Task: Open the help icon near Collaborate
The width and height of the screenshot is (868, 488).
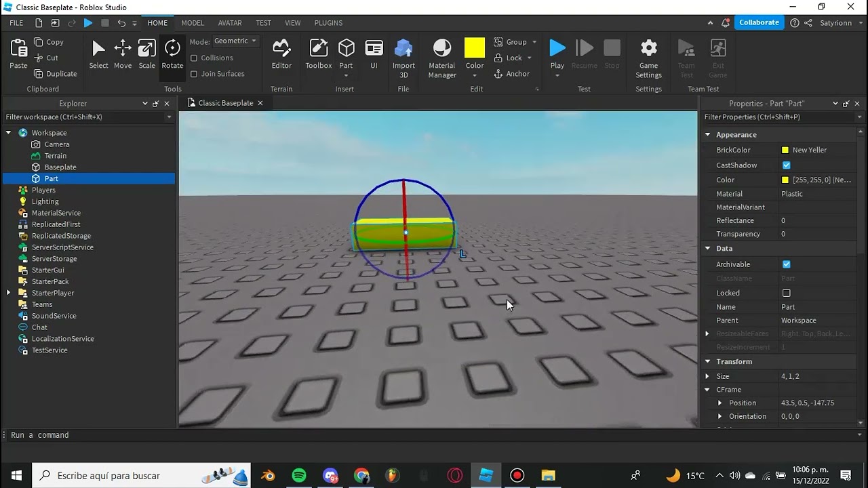Action: [x=794, y=23]
